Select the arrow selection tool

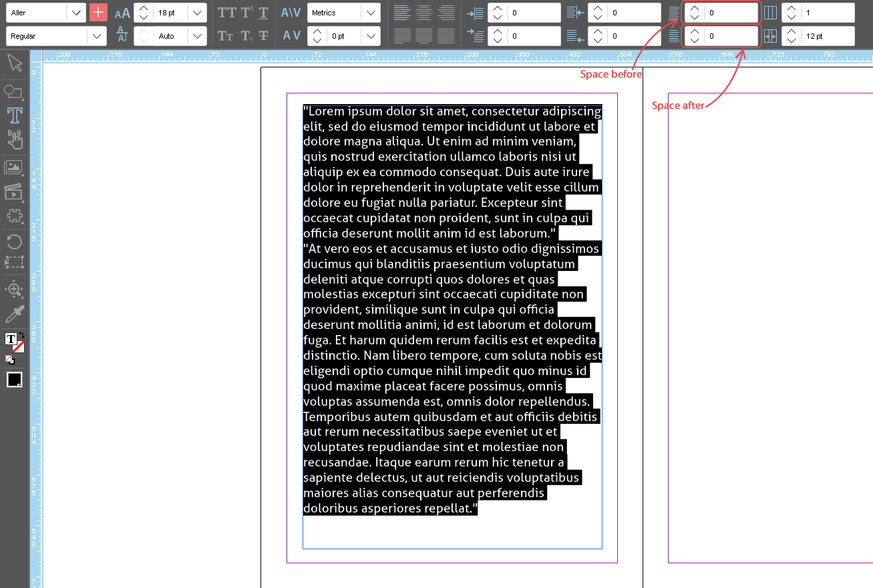[x=14, y=63]
